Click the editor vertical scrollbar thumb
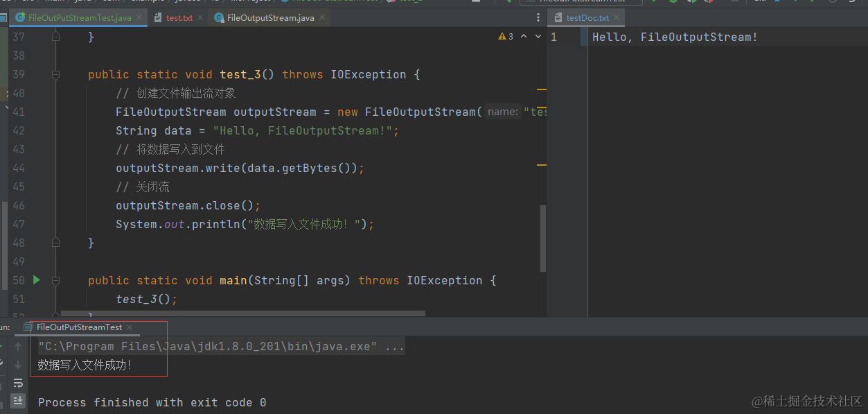The height and width of the screenshot is (414, 868). pyautogui.click(x=543, y=238)
